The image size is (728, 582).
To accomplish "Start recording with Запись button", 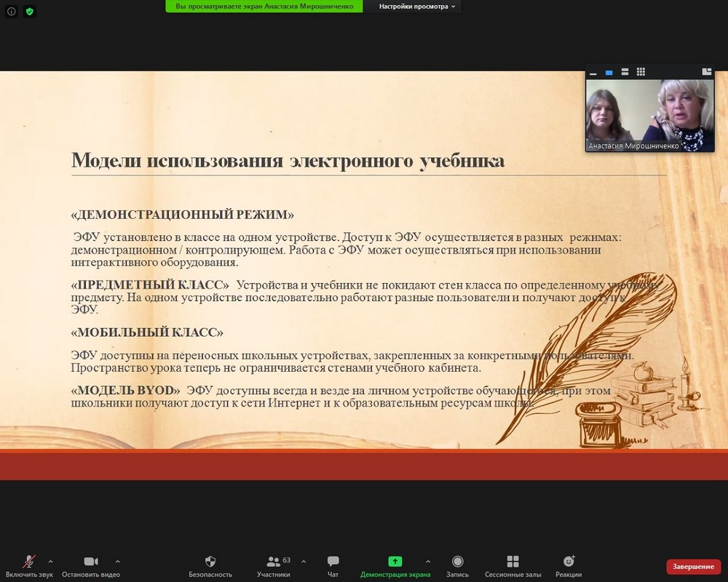I will 457,565.
